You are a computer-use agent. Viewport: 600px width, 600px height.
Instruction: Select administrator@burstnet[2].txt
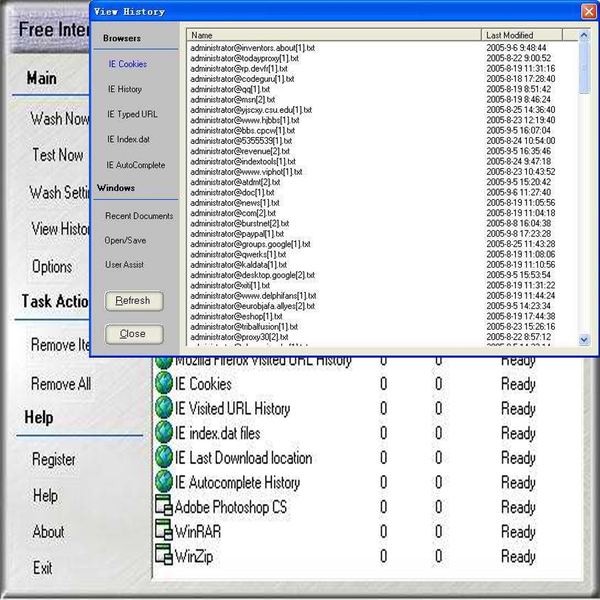[240, 223]
